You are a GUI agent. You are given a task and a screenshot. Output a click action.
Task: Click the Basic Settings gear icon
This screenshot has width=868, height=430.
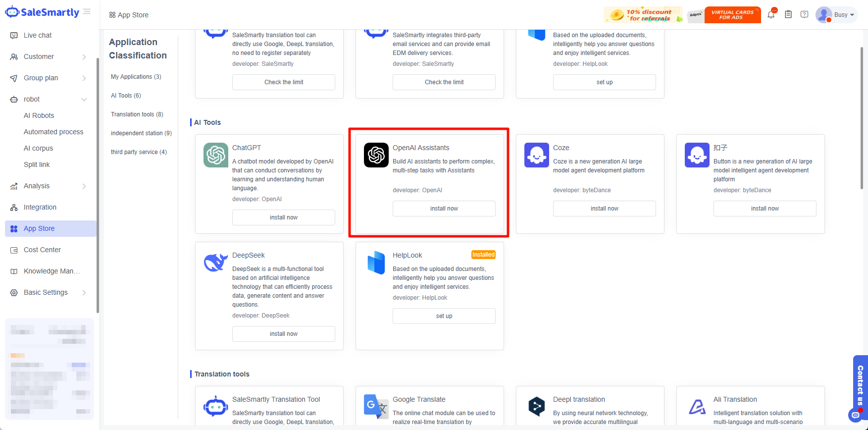(14, 292)
